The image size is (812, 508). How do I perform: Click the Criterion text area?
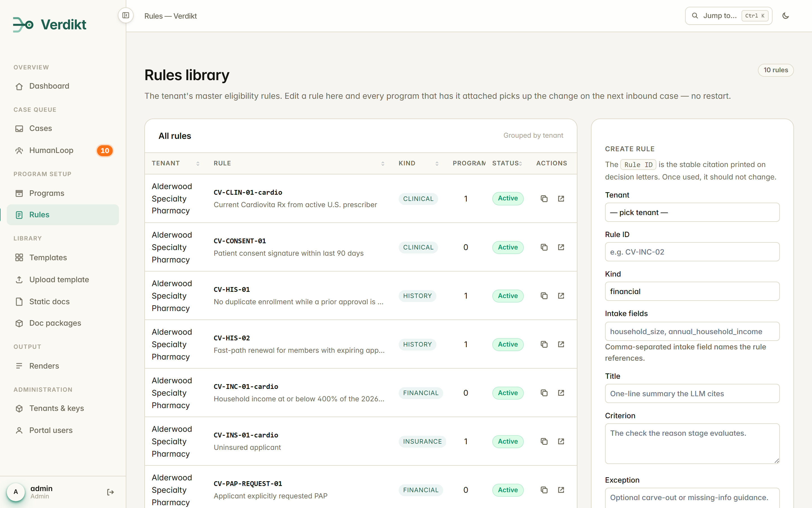(x=692, y=443)
